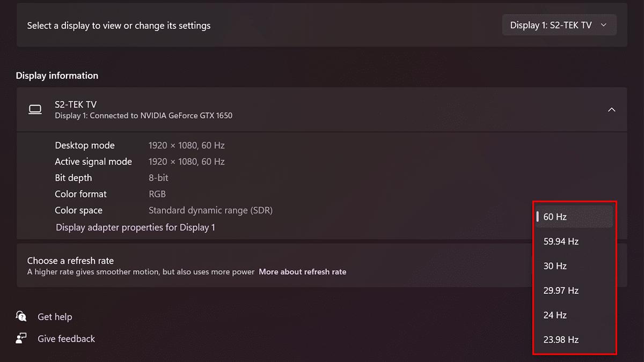The height and width of the screenshot is (362, 644).
Task: Select 59.94 Hz refresh rate
Action: coord(561,241)
